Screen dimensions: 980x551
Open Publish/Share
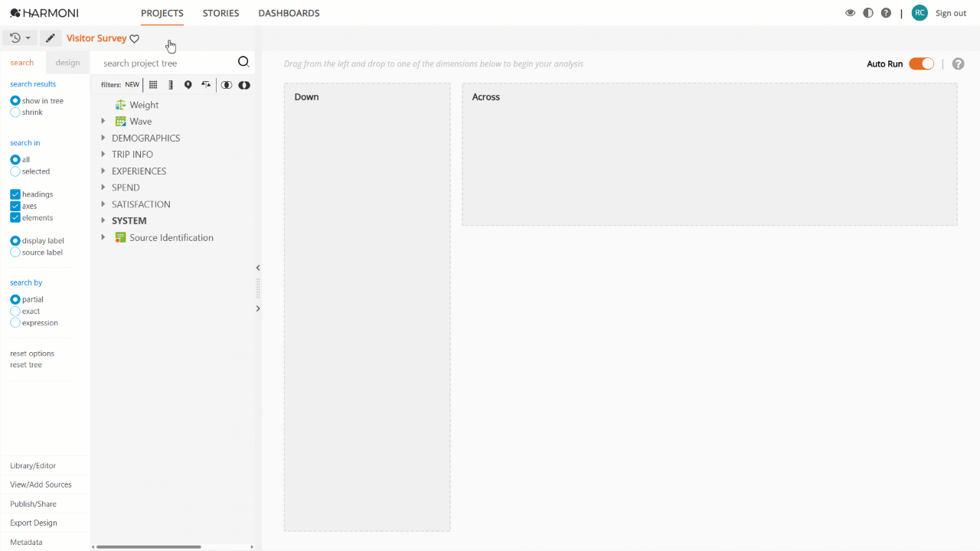tap(33, 504)
